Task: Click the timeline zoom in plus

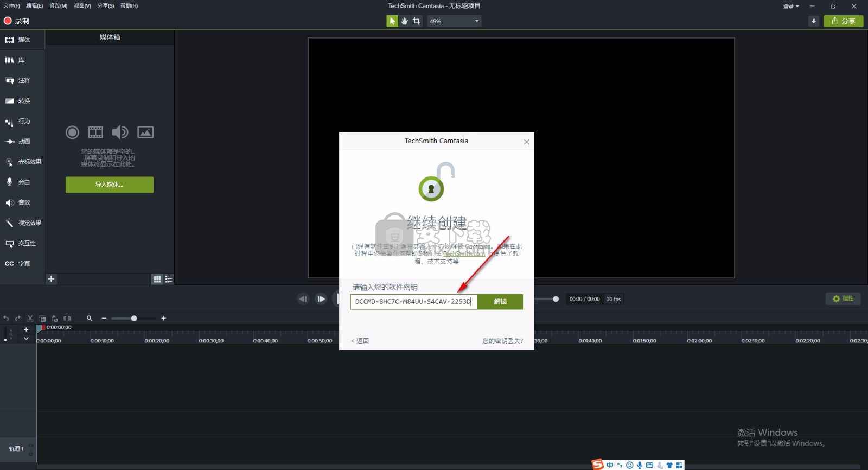Action: click(163, 319)
